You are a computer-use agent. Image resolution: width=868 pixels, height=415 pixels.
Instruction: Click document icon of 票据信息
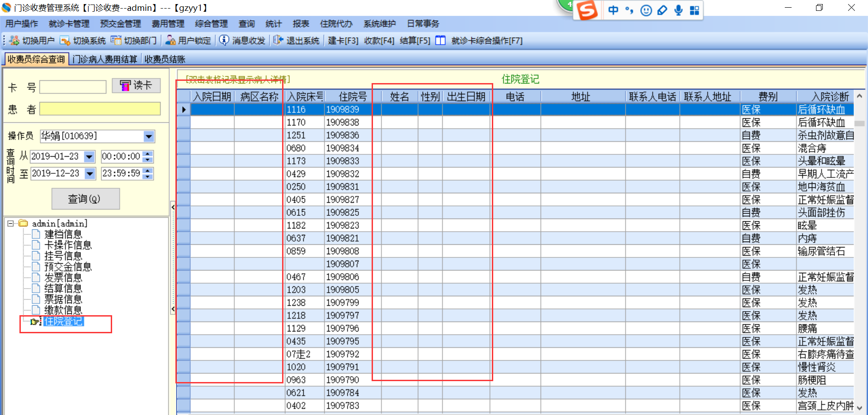click(x=36, y=299)
